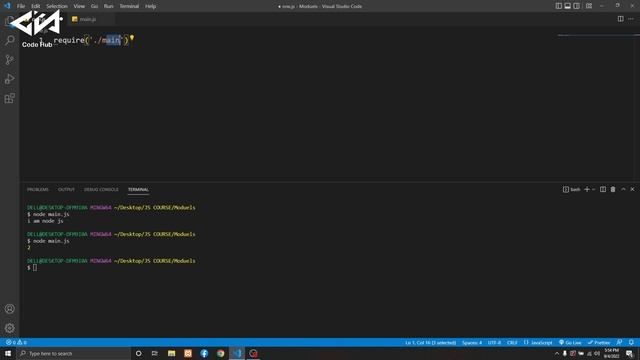Click Prettier status bar item
The width and height of the screenshot is (640, 360).
(599, 342)
